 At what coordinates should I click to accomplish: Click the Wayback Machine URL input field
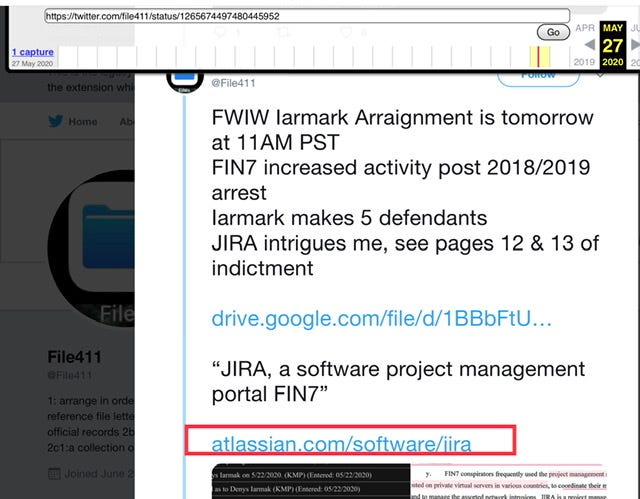tap(307, 16)
